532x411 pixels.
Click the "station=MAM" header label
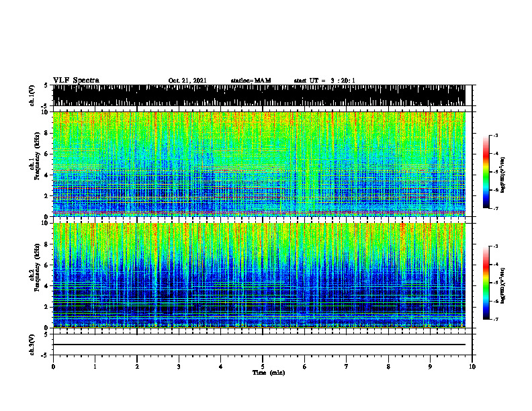[251, 81]
